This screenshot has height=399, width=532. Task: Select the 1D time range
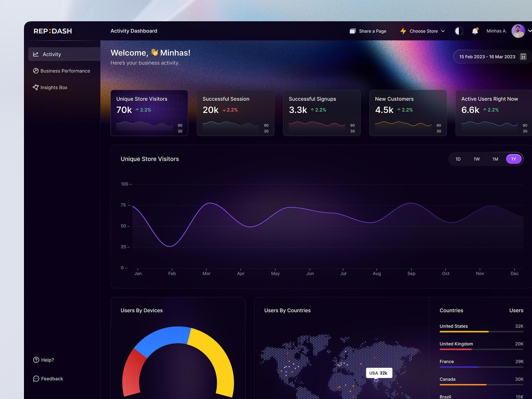pyautogui.click(x=458, y=159)
